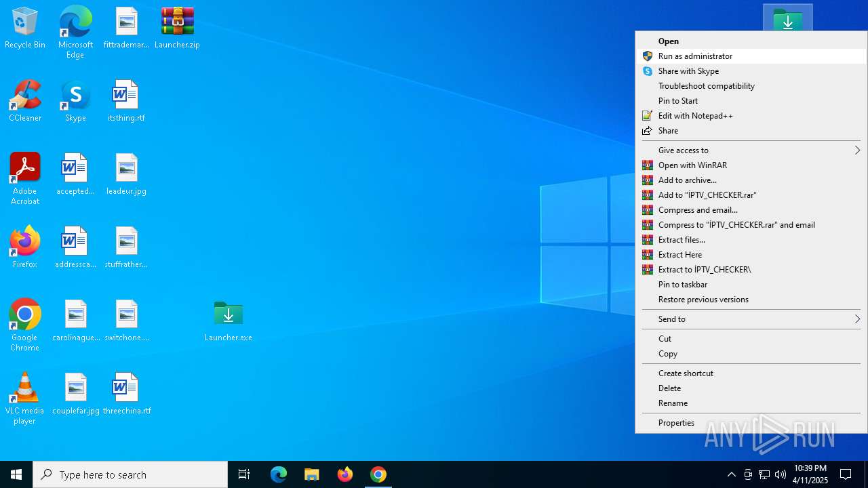Choose Compress to "İPTV_CHECKER.rar" and email
Screen dimensions: 868x488
click(751, 225)
